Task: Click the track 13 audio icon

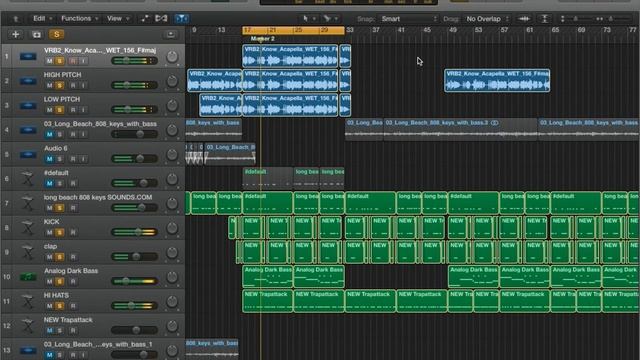Action: [28, 350]
